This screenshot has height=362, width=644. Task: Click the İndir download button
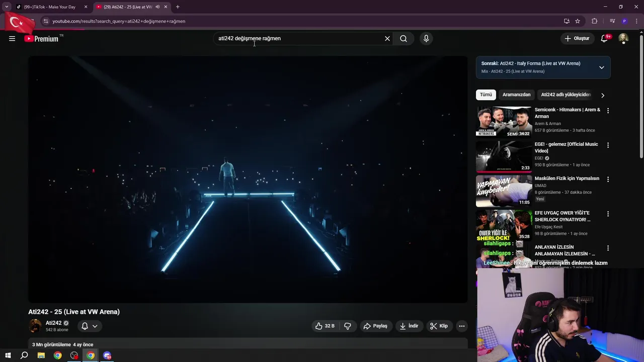(x=409, y=326)
